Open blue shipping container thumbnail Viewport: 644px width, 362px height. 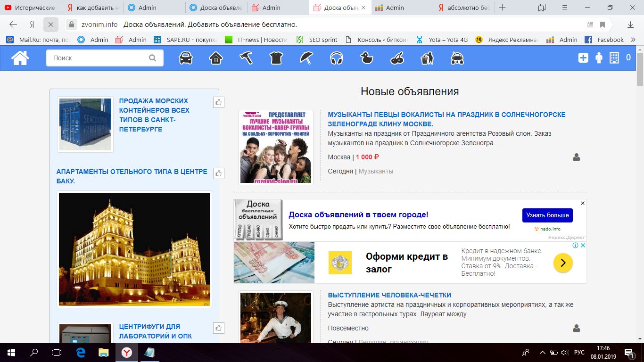pyautogui.click(x=85, y=124)
